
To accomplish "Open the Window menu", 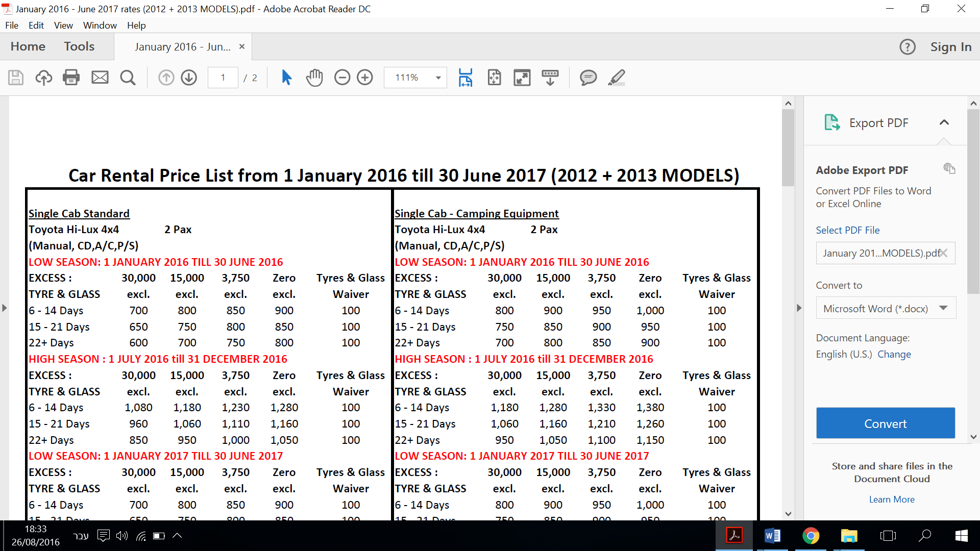I will point(100,26).
